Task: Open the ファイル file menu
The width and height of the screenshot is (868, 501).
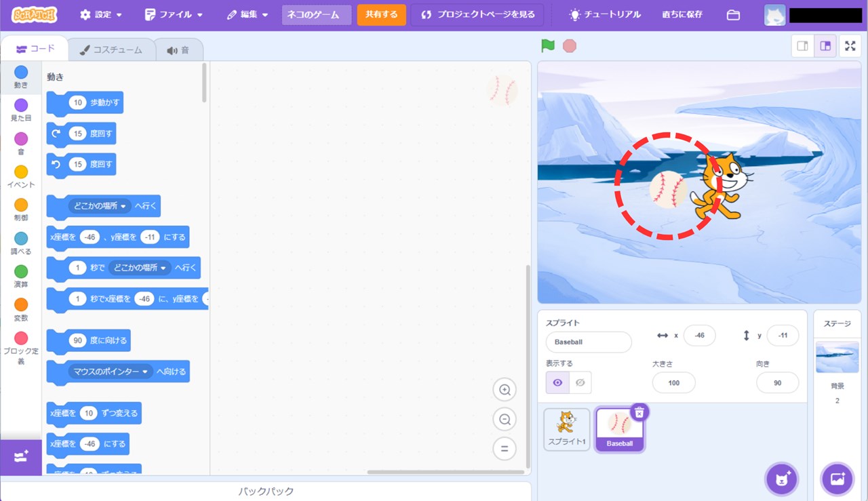Action: point(174,15)
